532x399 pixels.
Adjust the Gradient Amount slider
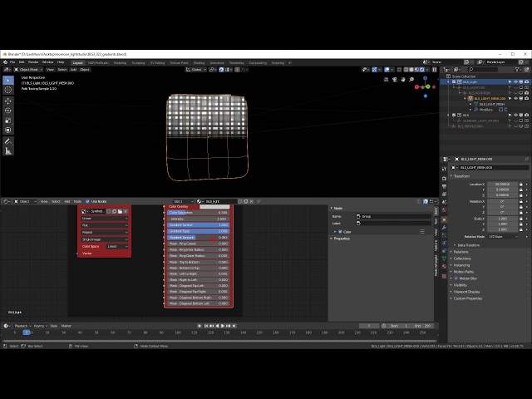(x=198, y=238)
